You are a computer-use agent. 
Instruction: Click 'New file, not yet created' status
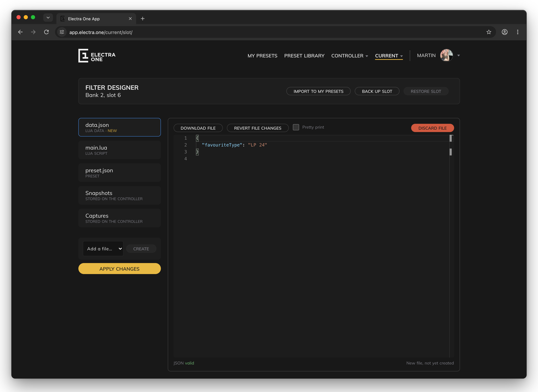430,363
